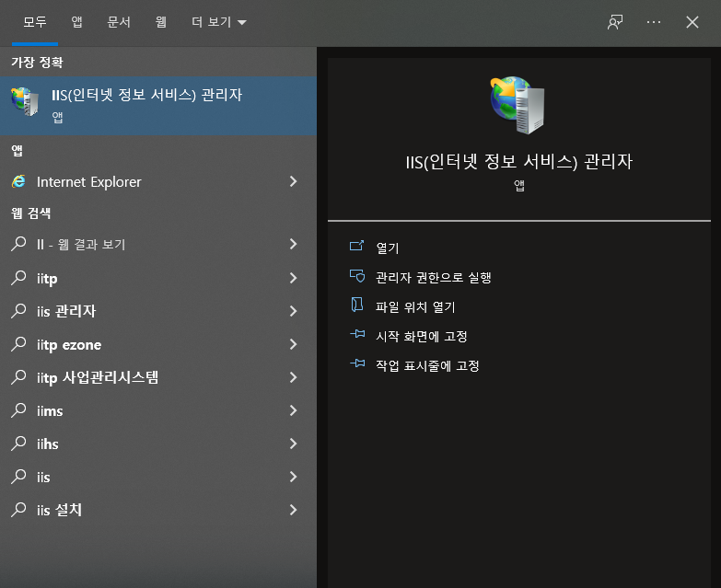Click the feedback person icon at top right
This screenshot has height=588, width=721.
pos(615,22)
